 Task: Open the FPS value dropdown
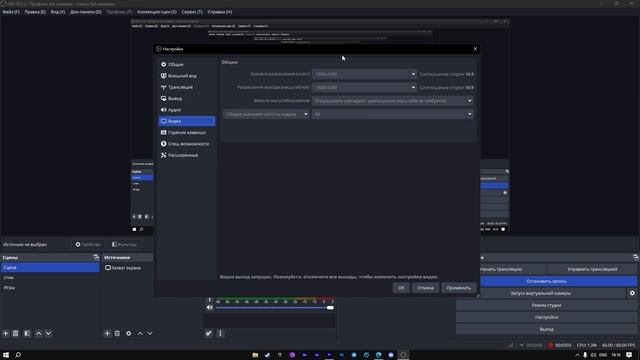tap(393, 114)
